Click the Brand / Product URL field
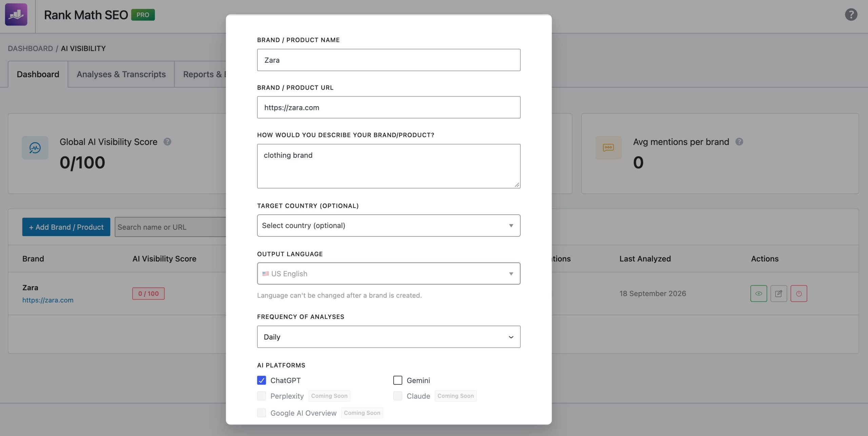The height and width of the screenshot is (436, 868). coord(389,108)
